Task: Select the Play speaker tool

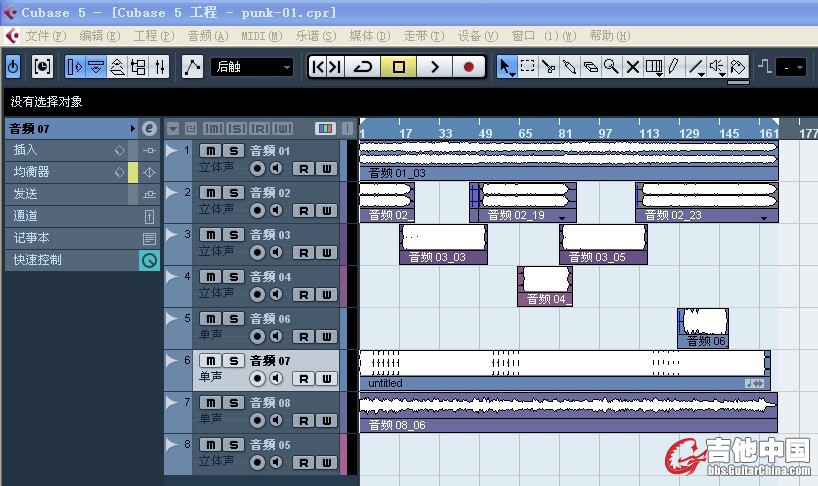Action: pos(717,67)
